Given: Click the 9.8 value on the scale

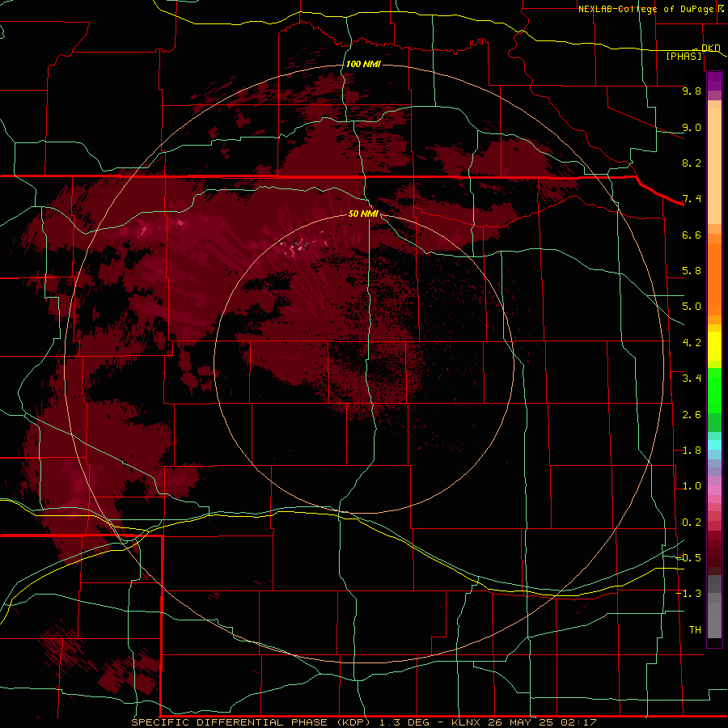Looking at the screenshot, I should tap(692, 91).
